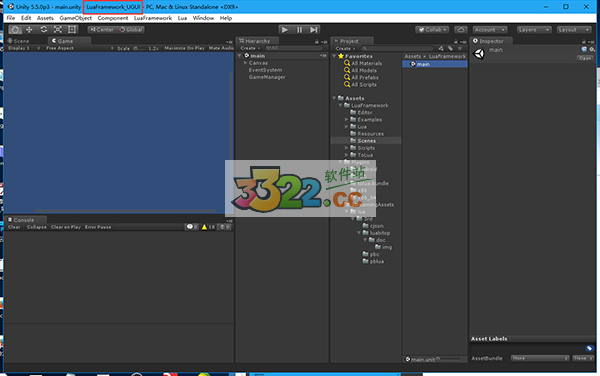600x376 pixels.
Task: Click Save search star icon in Project
Action: pos(460,48)
